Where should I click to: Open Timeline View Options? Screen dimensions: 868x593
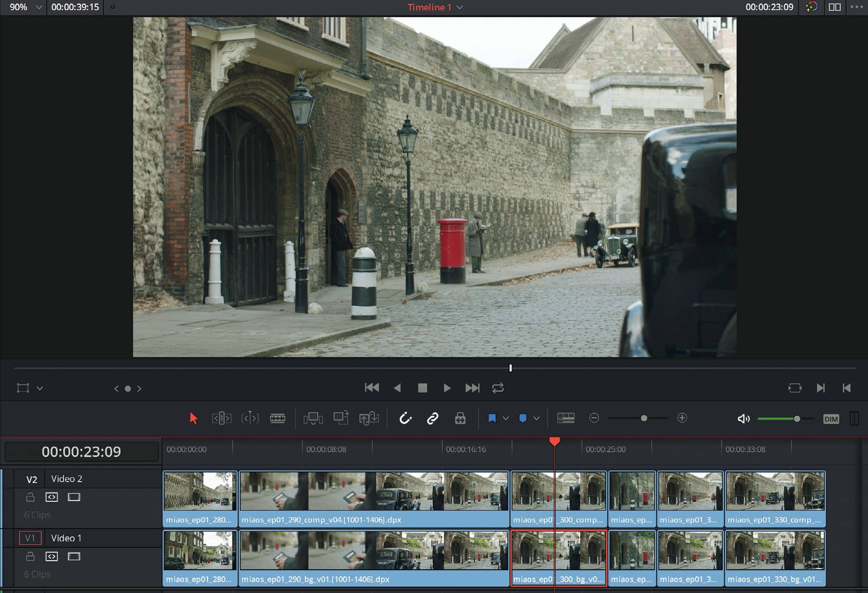click(566, 418)
